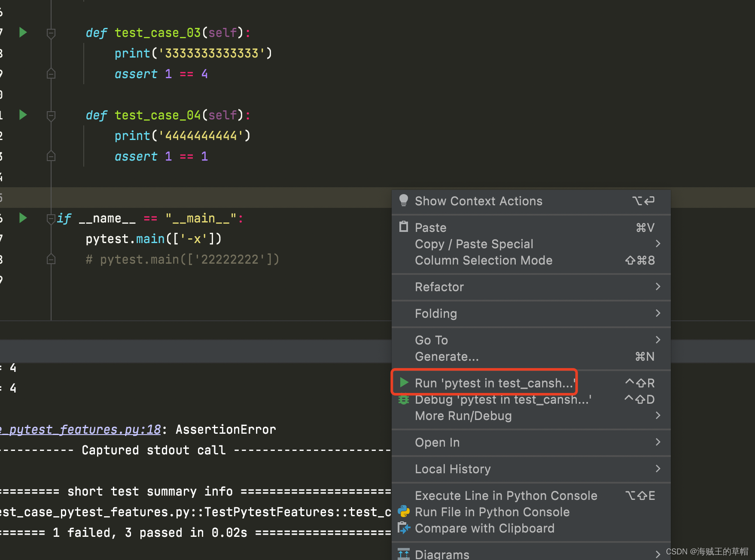The image size is (755, 560).
Task: Select Paste from context menu
Action: (531, 228)
